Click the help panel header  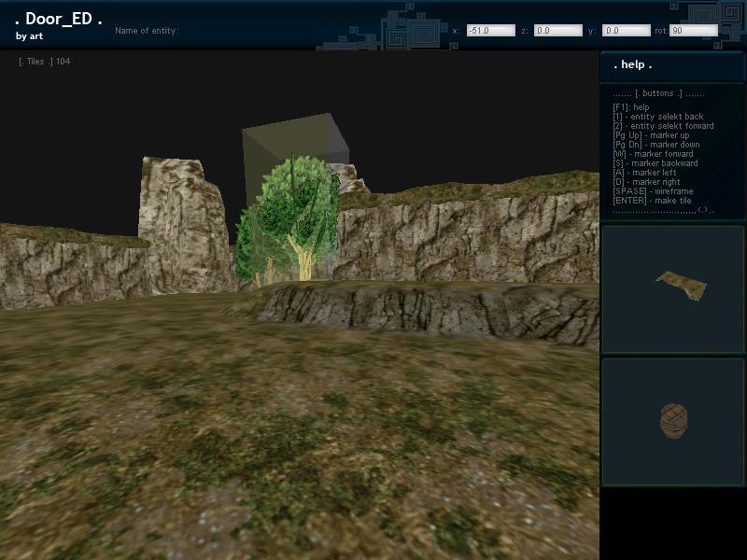point(633,65)
